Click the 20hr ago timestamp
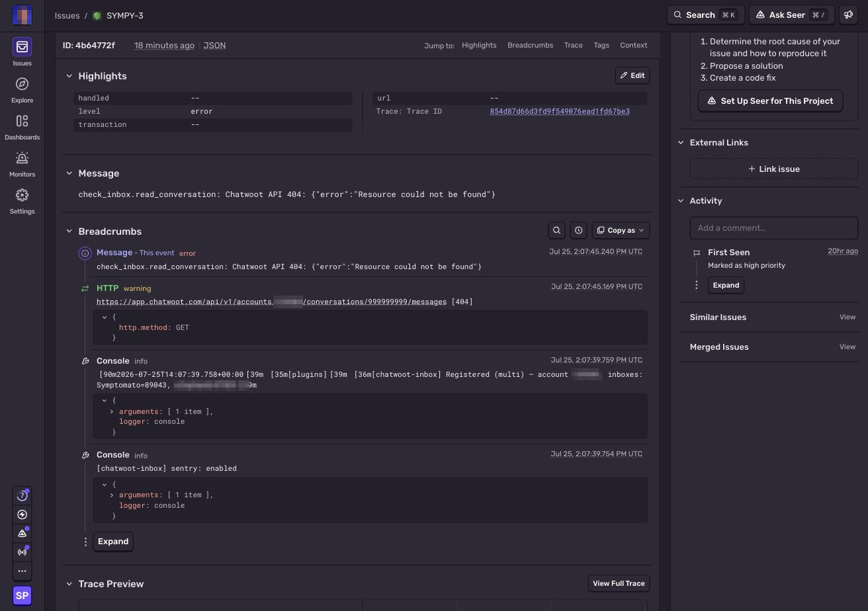 point(843,251)
